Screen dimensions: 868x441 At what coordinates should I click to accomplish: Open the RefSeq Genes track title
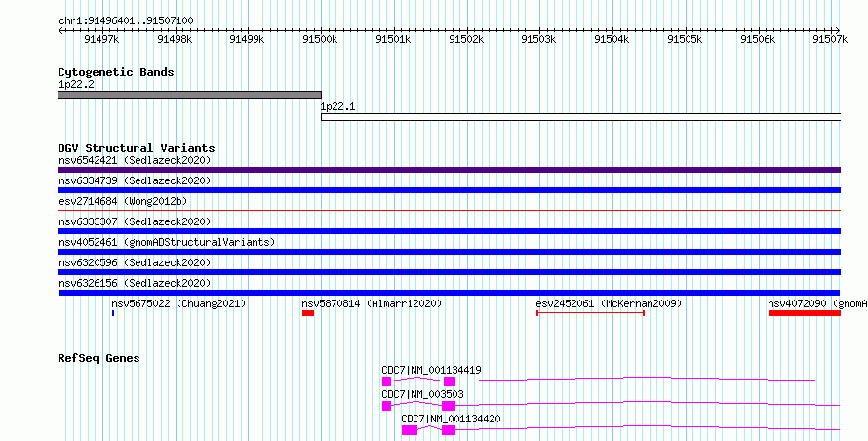coord(99,358)
